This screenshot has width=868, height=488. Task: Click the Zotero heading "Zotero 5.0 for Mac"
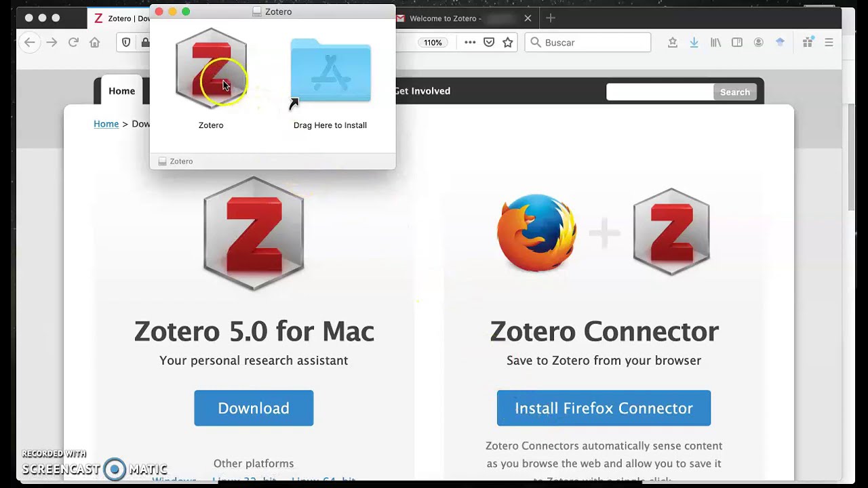coord(254,331)
